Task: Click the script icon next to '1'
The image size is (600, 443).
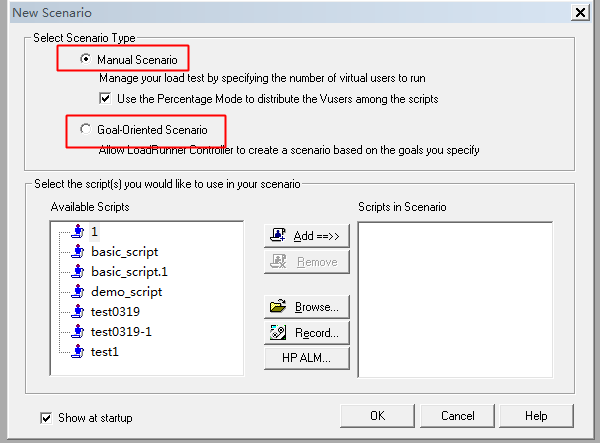Action: click(78, 231)
